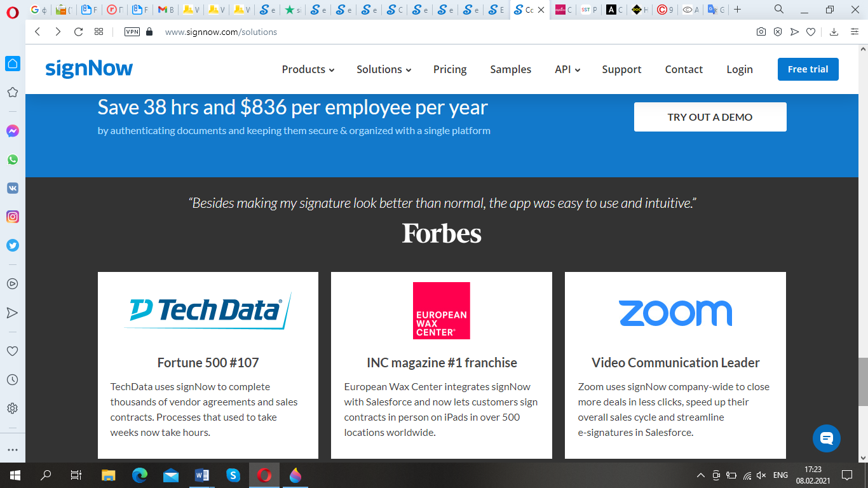Viewport: 868px width, 488px height.
Task: Take a snapshot with the camera icon
Action: (x=761, y=32)
